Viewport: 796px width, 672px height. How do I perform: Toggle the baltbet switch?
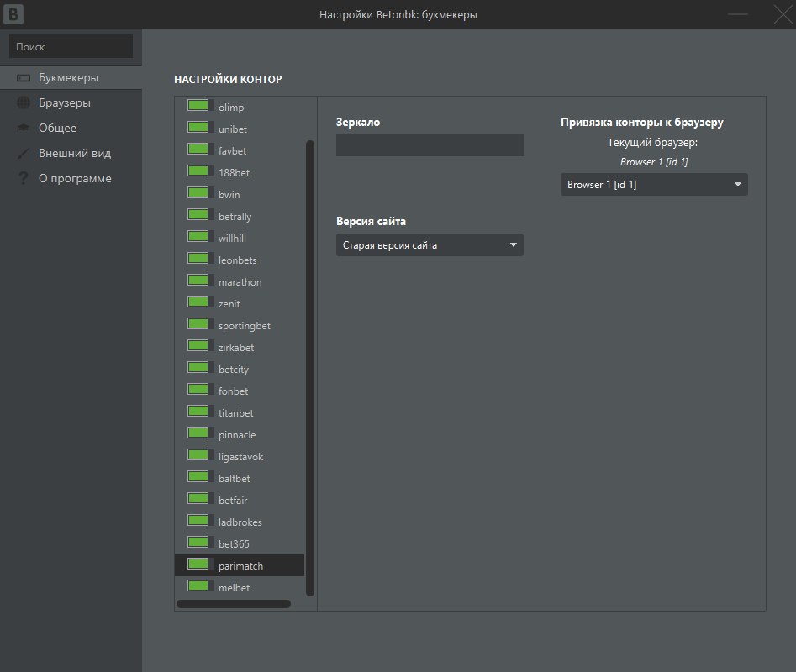click(200, 476)
